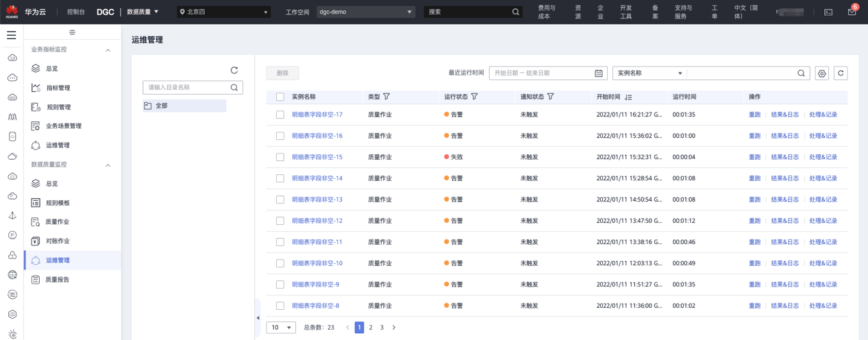Filter by run status funnel icon
868x340 pixels.
474,97
